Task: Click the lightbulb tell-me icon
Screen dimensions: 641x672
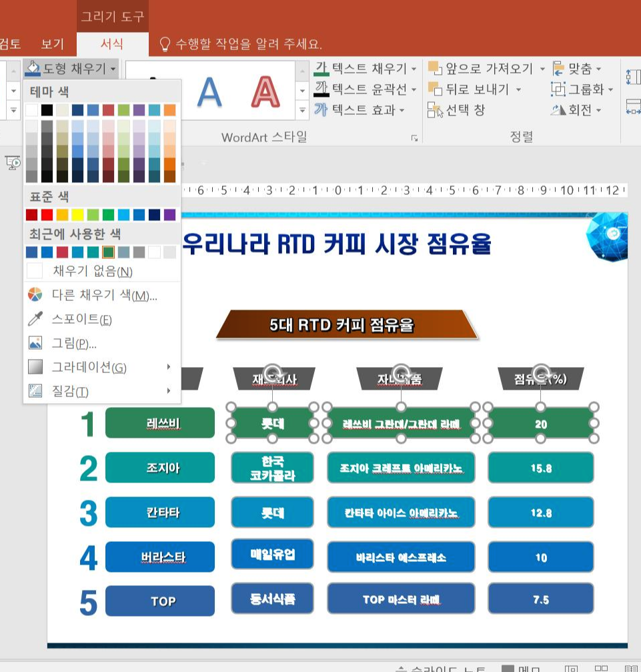Action: point(165,44)
